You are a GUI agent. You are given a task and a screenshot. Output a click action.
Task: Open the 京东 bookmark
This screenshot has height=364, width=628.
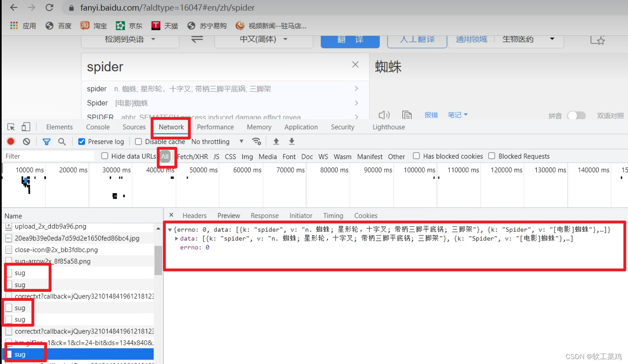click(x=129, y=26)
